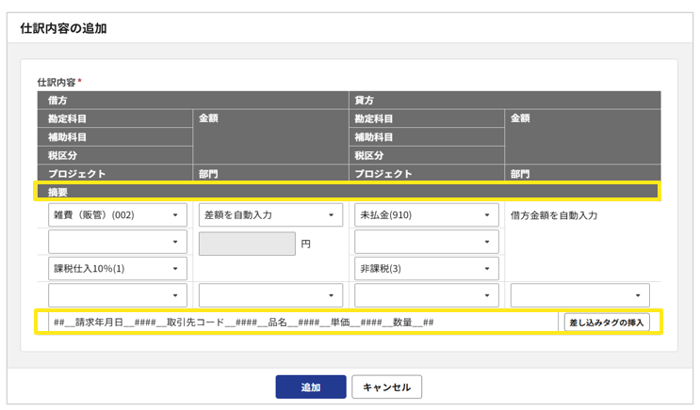Expand the empty sub-account dropdown below 未払金(910)
Image resolution: width=700 pixels, height=410 pixels.
427,242
